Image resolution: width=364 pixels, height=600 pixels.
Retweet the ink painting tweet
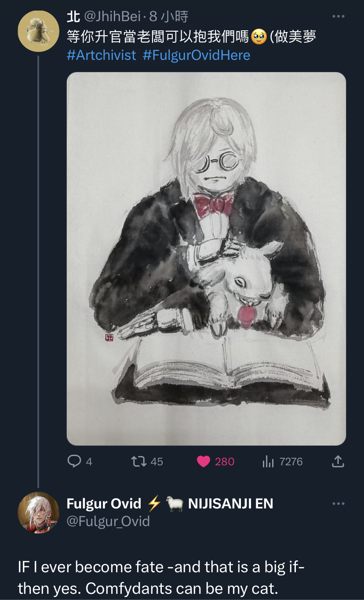[140, 461]
